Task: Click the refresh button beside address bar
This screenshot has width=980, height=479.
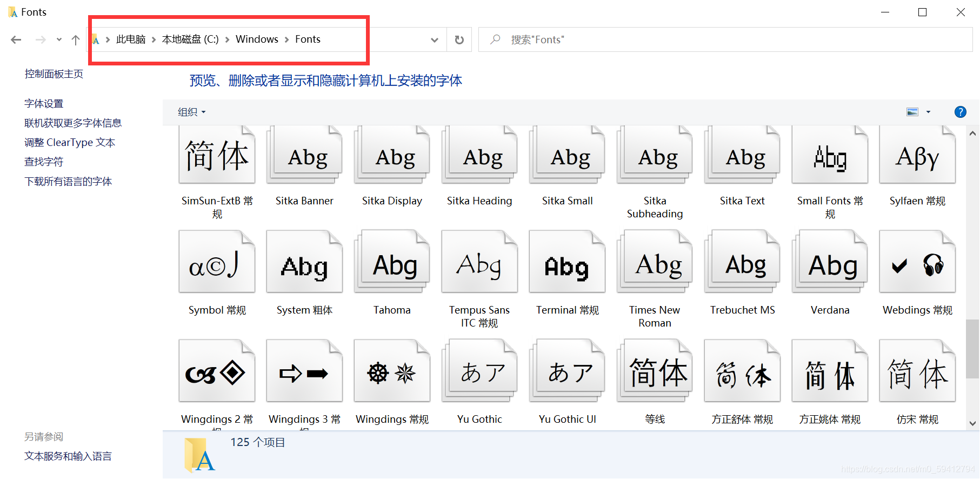Action: 459,39
